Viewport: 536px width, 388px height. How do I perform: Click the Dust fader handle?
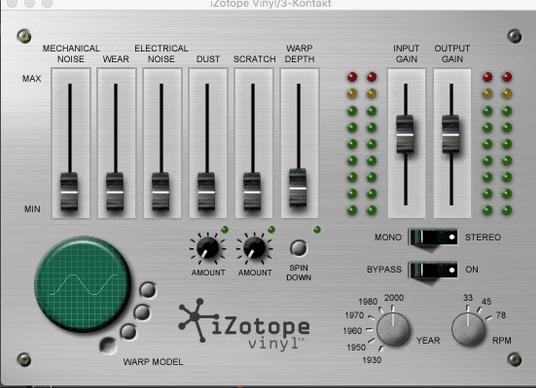click(x=206, y=192)
